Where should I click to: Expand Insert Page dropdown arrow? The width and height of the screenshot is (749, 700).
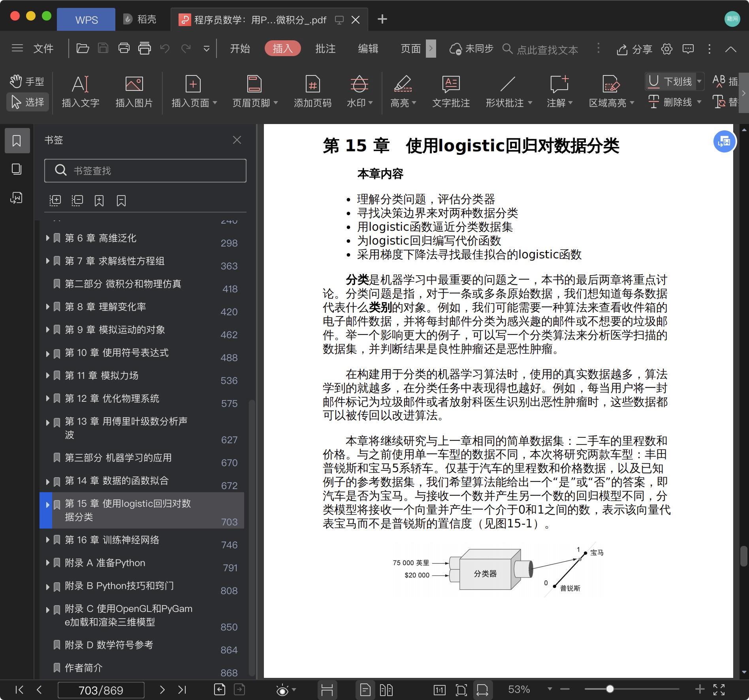[x=215, y=103]
